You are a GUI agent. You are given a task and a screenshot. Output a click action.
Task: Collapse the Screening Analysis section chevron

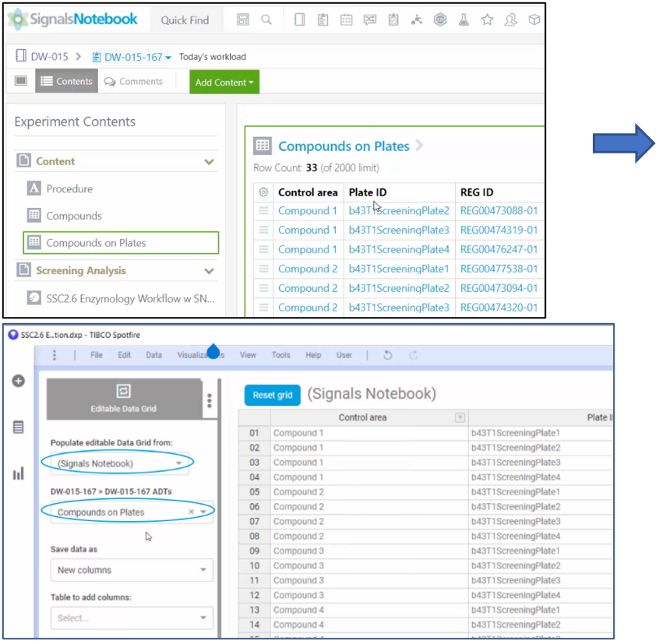tap(209, 271)
